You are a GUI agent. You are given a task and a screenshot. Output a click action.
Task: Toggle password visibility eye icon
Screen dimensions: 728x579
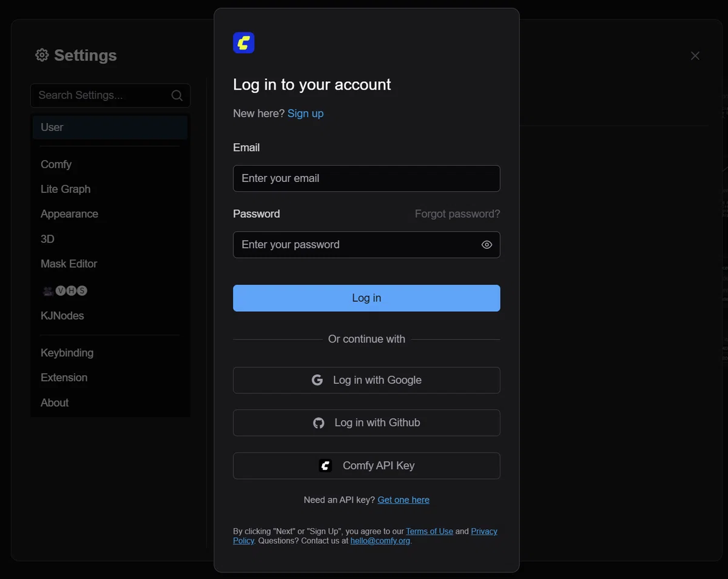487,245
